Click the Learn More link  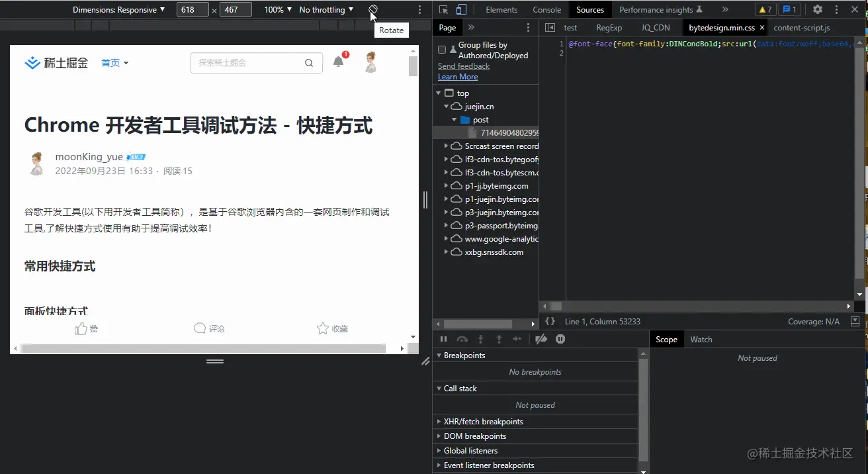click(x=458, y=77)
